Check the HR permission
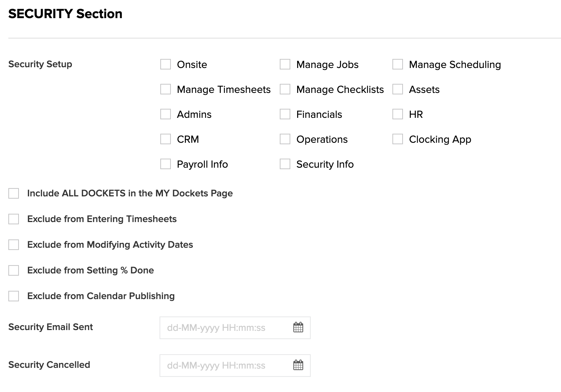 (x=397, y=114)
